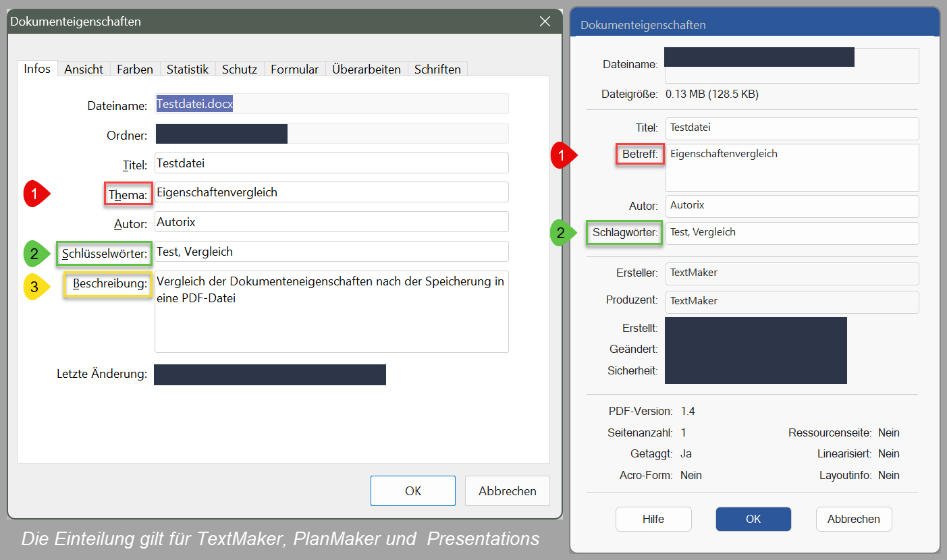947x560 pixels.
Task: Click the Letzte Änderung label
Action: click(x=102, y=374)
